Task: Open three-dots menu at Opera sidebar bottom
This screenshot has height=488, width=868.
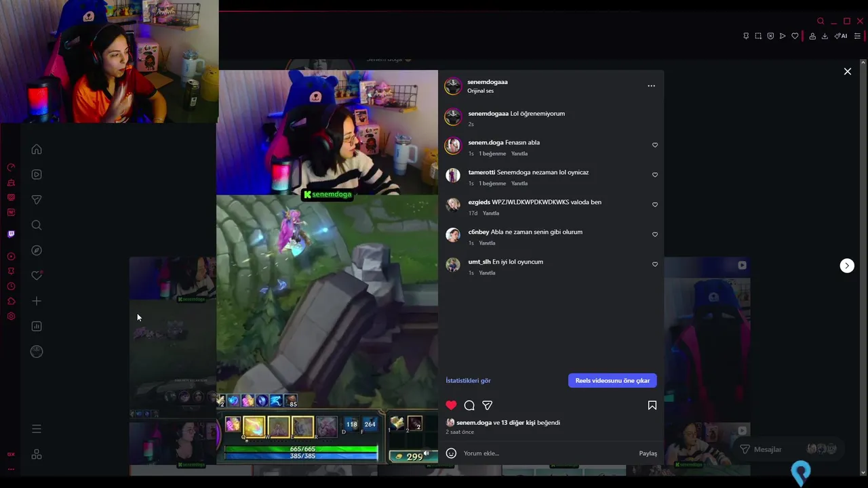Action: click(11, 469)
